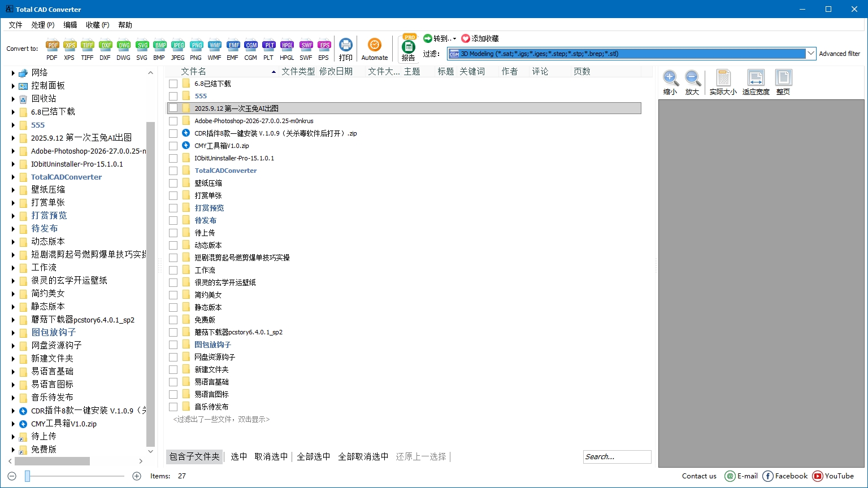868x488 pixels.
Task: Convert to PDF format icon
Action: point(52,46)
